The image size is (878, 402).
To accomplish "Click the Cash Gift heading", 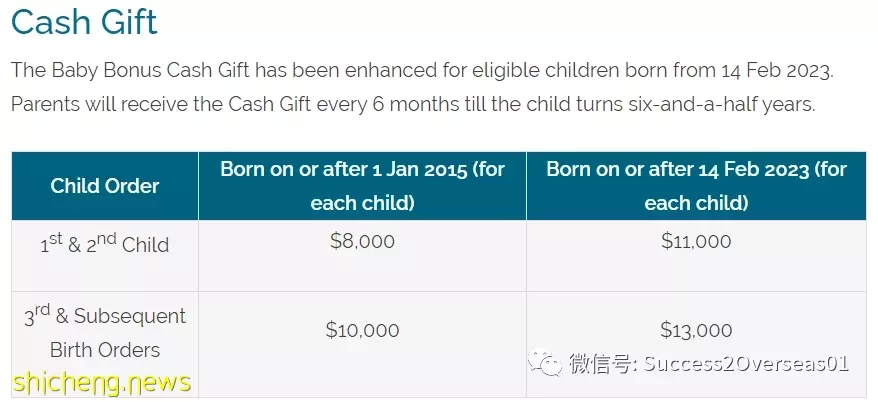I will pos(84,21).
